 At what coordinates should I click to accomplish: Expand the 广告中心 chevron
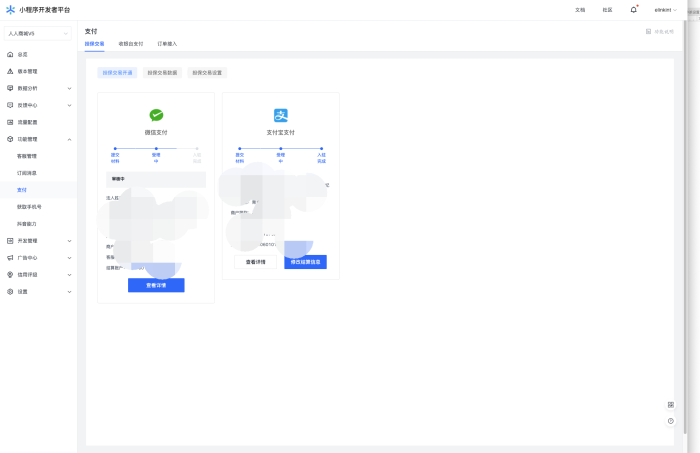[x=69, y=258]
